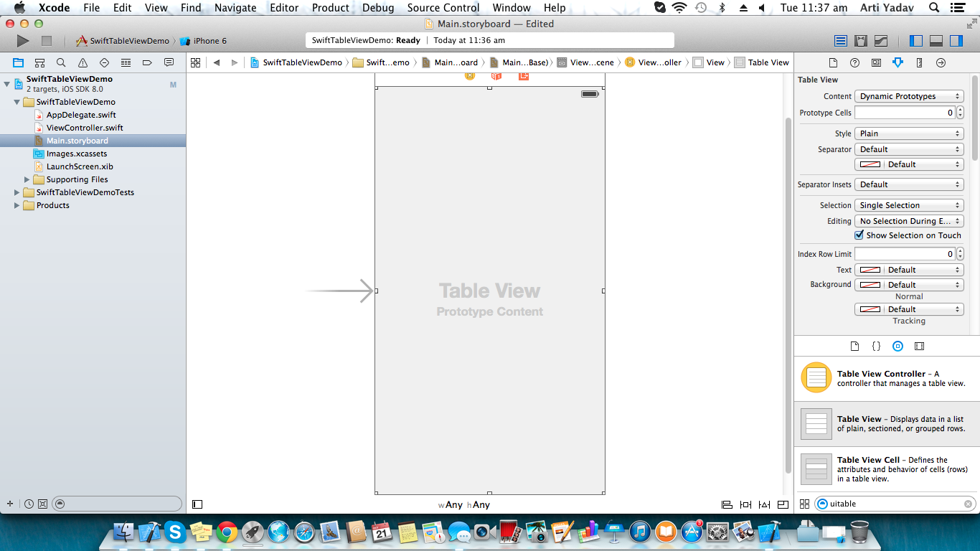
Task: Uncheck Show Selection on Touch
Action: click(860, 235)
